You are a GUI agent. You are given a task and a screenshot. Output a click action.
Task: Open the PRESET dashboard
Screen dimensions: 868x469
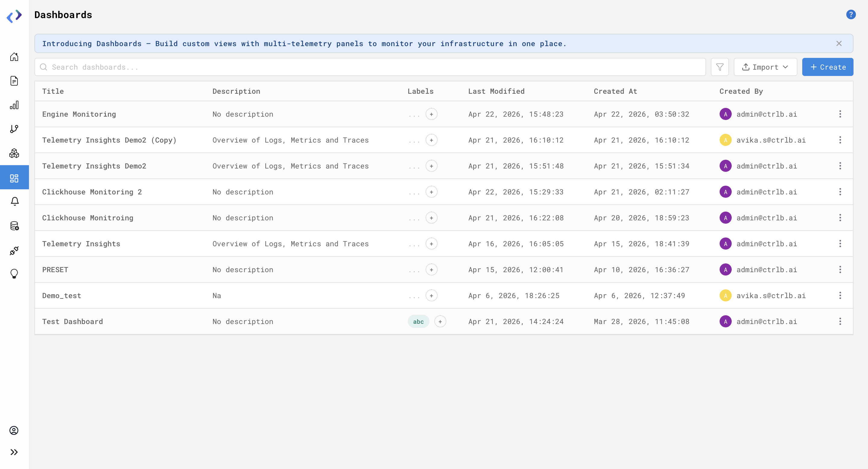pyautogui.click(x=55, y=270)
